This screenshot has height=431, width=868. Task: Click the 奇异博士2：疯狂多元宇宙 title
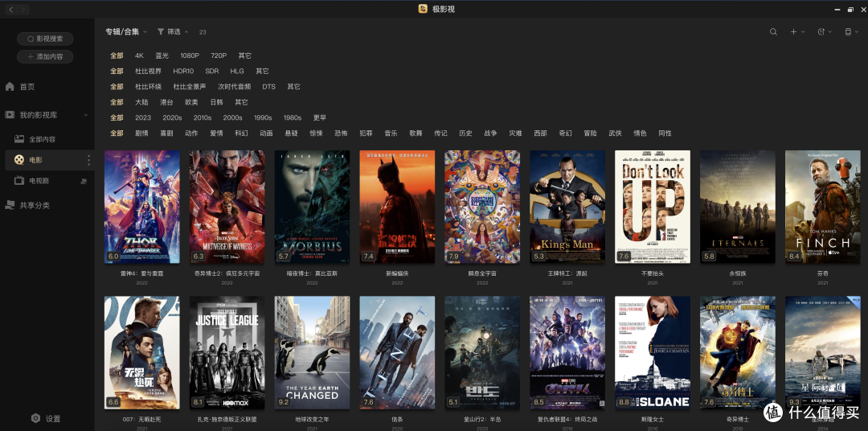(227, 273)
